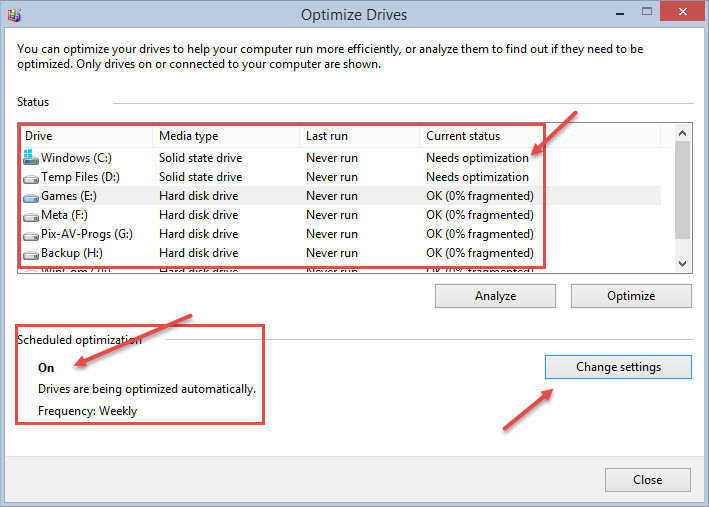Click the Windows (C:) drive icon
709x507 pixels.
[31, 158]
